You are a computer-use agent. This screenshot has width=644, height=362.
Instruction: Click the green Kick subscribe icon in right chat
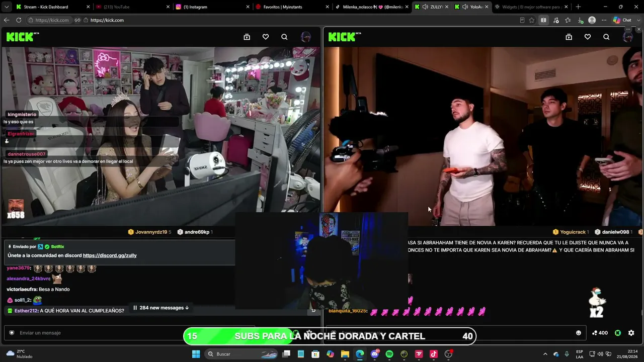point(618,333)
